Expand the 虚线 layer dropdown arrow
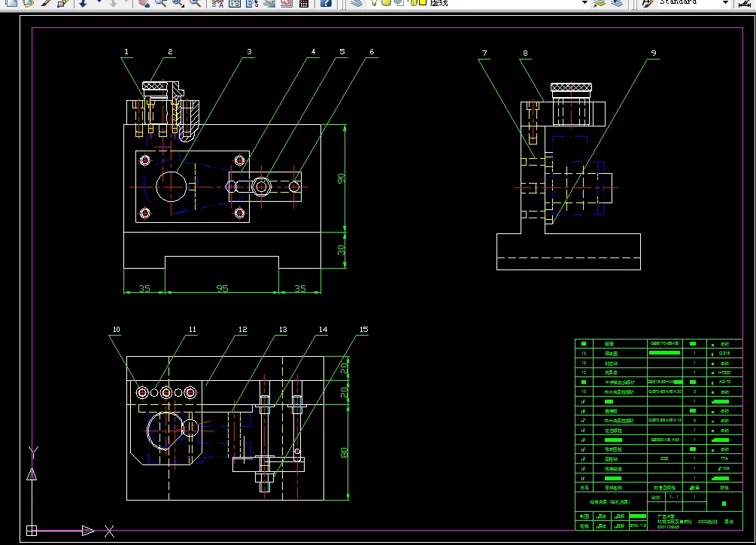Screen dimensions: 756x545 coord(584,2)
